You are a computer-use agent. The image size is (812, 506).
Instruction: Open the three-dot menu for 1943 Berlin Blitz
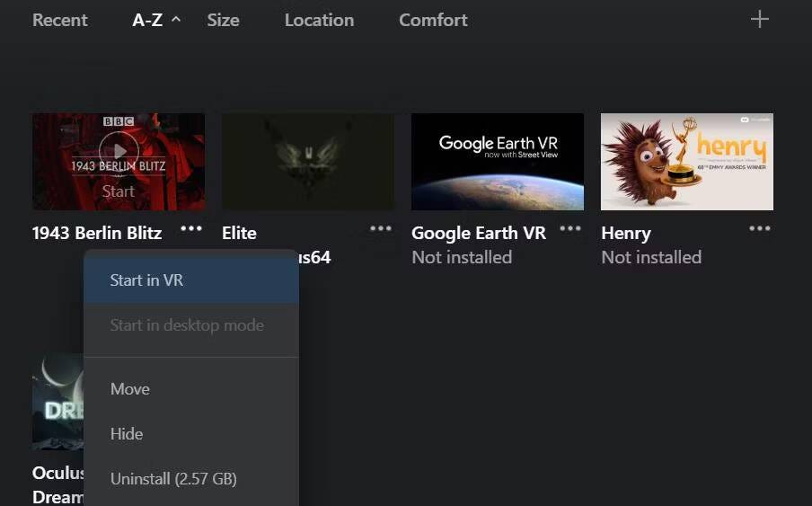pyautogui.click(x=191, y=228)
